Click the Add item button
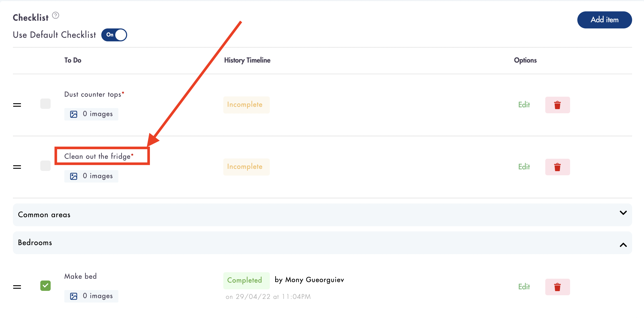Viewport: 644px width, 318px height. (x=604, y=20)
